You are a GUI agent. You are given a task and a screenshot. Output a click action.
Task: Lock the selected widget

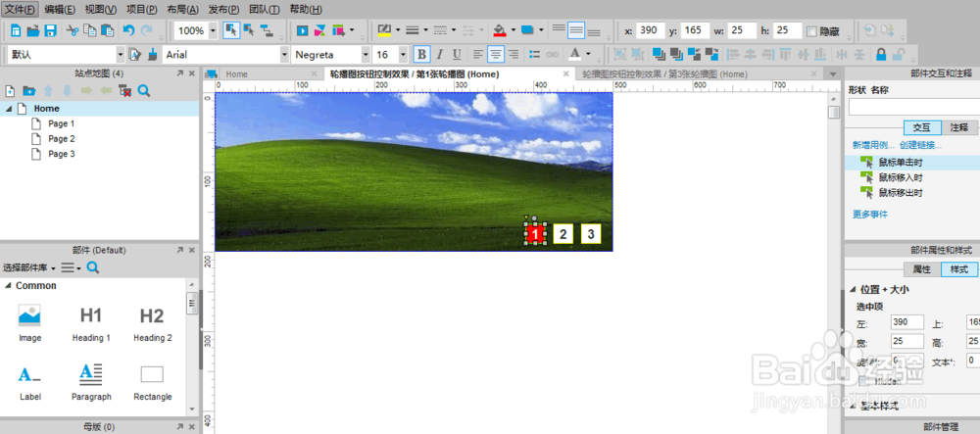click(881, 54)
